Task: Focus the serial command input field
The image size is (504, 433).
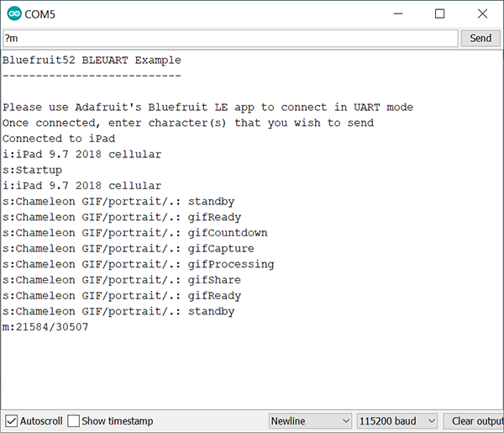Action: click(230, 39)
